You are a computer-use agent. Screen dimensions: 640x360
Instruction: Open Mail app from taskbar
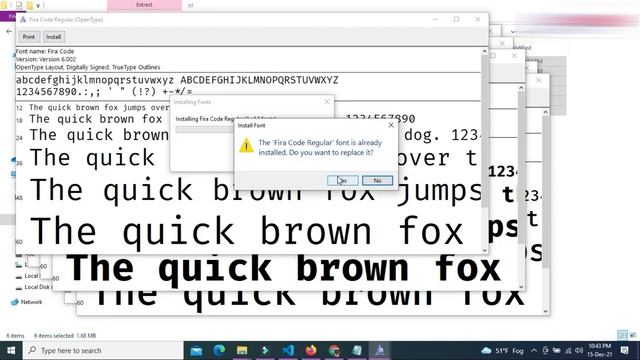[196, 351]
